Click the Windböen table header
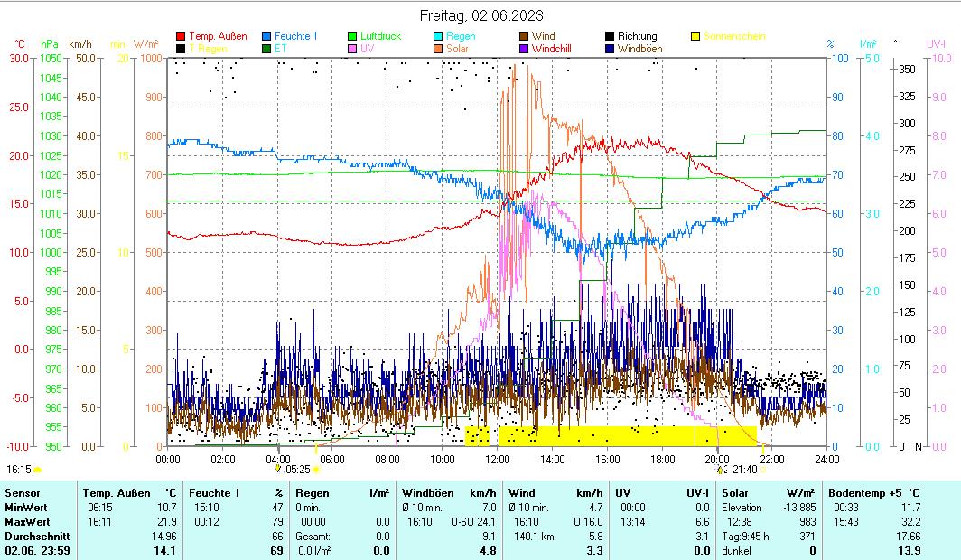Image resolution: width=961 pixels, height=560 pixels. click(x=428, y=493)
